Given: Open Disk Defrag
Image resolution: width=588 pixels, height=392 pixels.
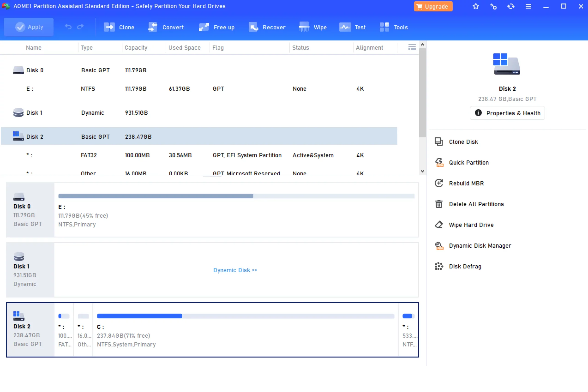Looking at the screenshot, I should (465, 266).
